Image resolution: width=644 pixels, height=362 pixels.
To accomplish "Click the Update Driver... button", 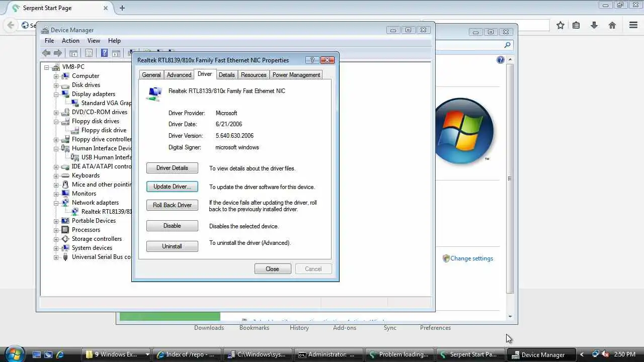I will pos(172,187).
